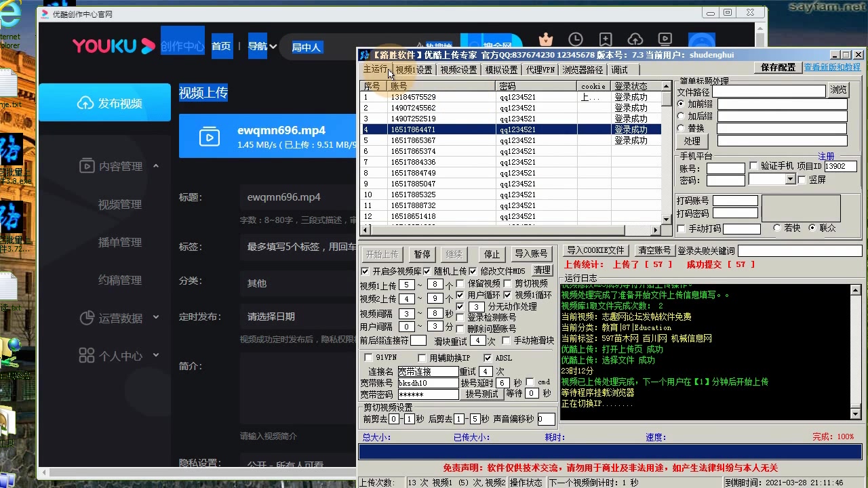Click 暂停 button
Screen dimensions: 868x488
(422, 254)
